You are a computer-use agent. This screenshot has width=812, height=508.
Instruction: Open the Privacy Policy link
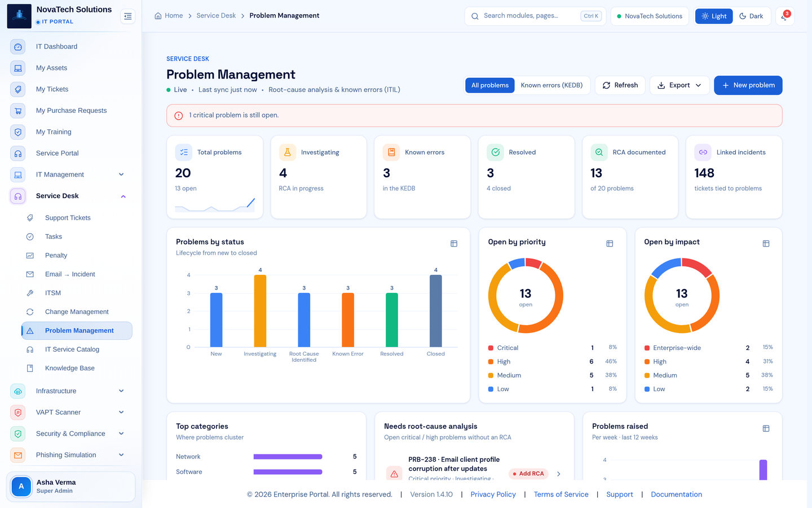point(493,494)
